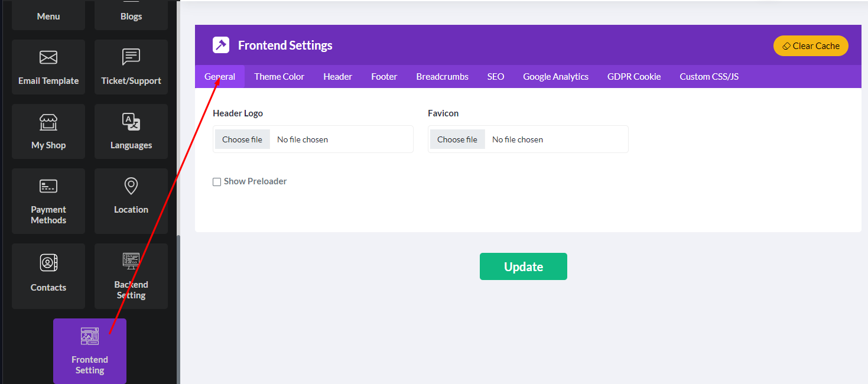Open the Backend Setting monitor icon
Screen dimensions: 868x384
(131, 261)
